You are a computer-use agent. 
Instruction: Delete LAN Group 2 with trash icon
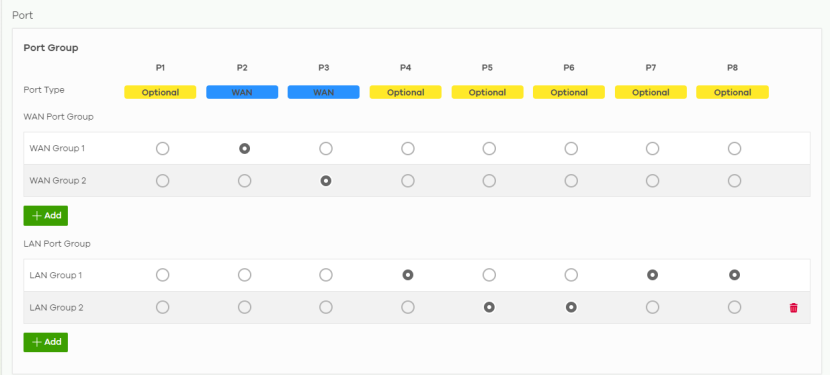tap(793, 308)
